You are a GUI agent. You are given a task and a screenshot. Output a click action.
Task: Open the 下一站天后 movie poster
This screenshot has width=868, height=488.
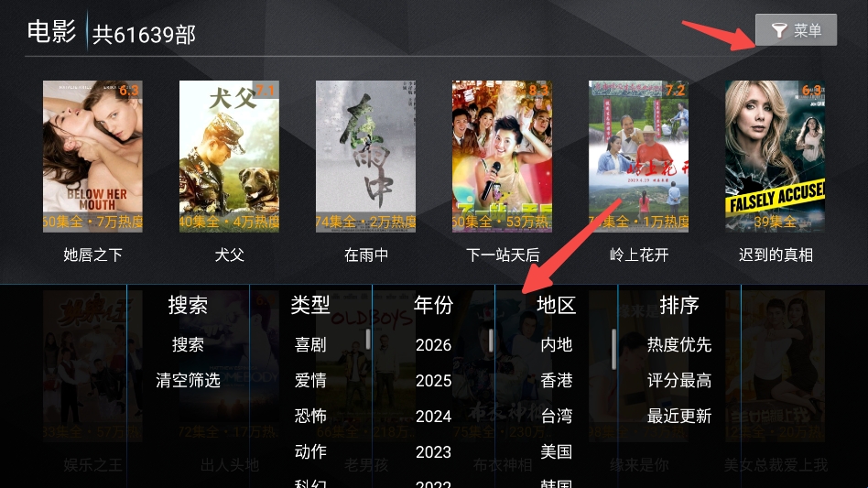coord(502,157)
